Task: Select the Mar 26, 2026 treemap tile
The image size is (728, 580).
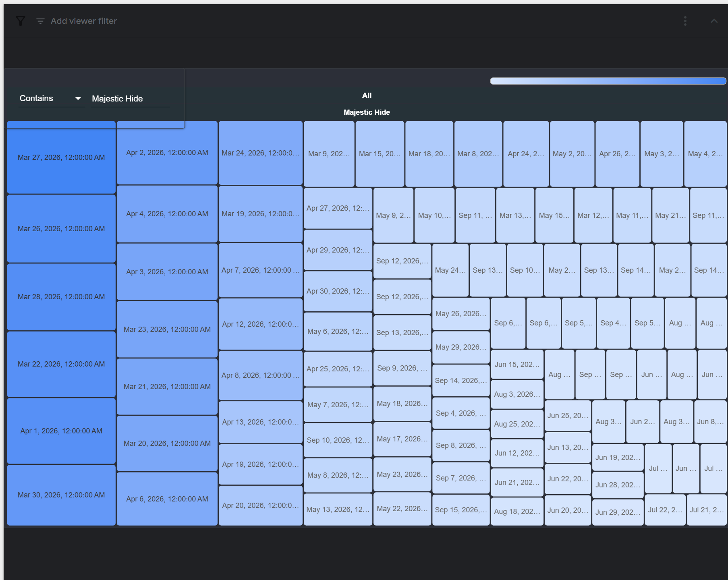Action: click(61, 229)
